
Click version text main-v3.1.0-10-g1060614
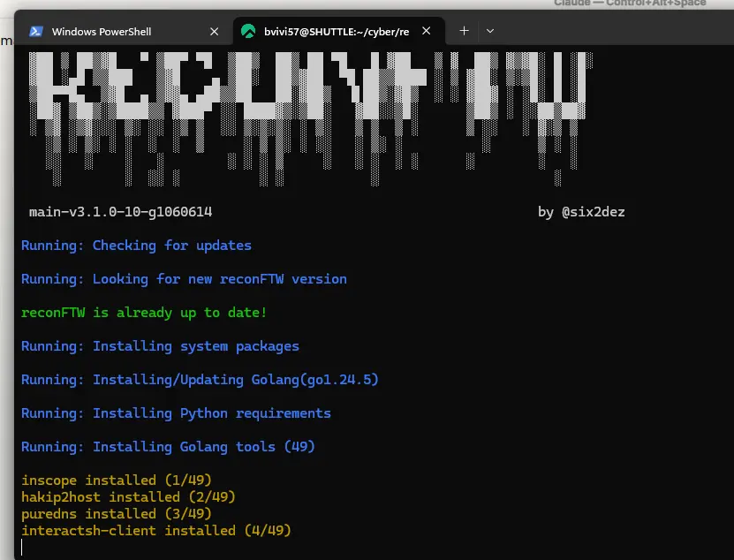click(121, 212)
